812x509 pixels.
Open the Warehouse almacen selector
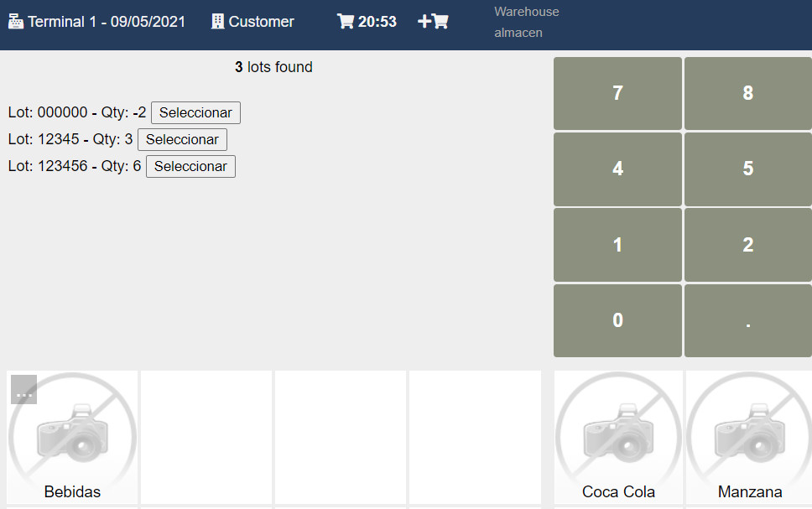[526, 23]
